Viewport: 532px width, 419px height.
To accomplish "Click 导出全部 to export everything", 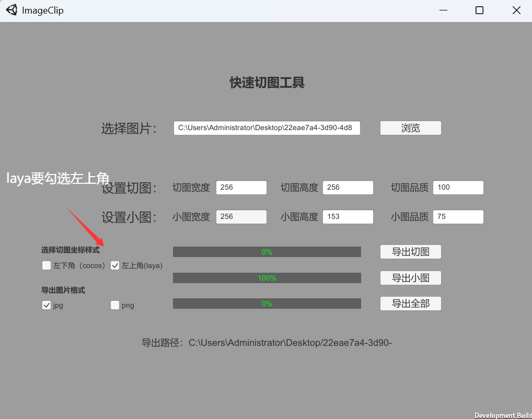I will tap(410, 304).
